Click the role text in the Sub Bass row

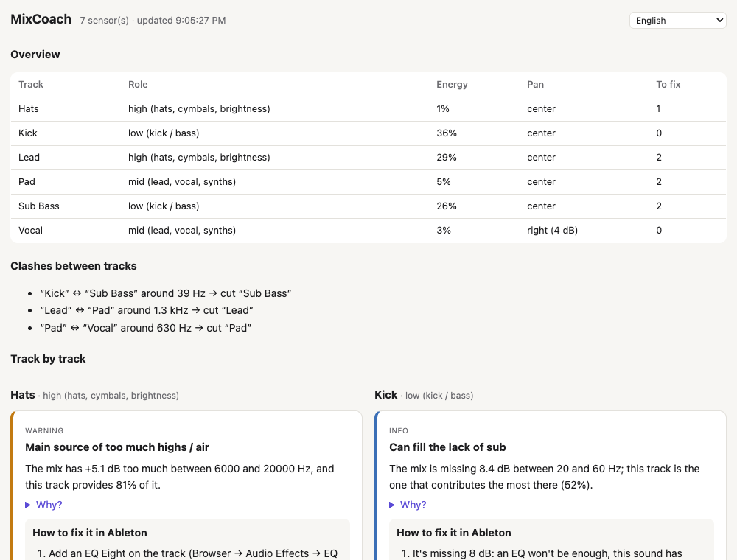pos(164,206)
